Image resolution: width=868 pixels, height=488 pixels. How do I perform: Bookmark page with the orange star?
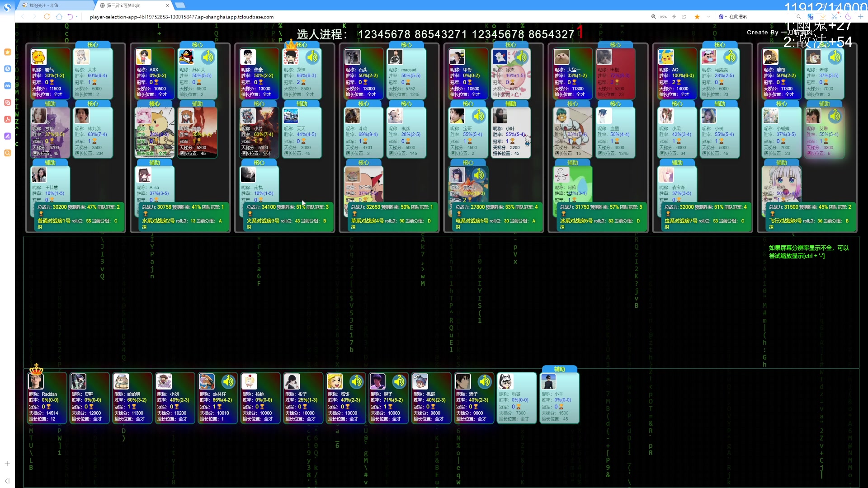click(697, 17)
